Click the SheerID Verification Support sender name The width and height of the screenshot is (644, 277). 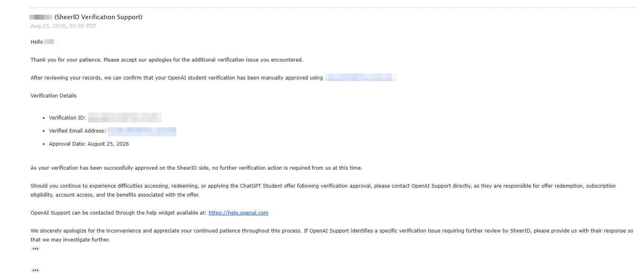pyautogui.click(x=98, y=17)
